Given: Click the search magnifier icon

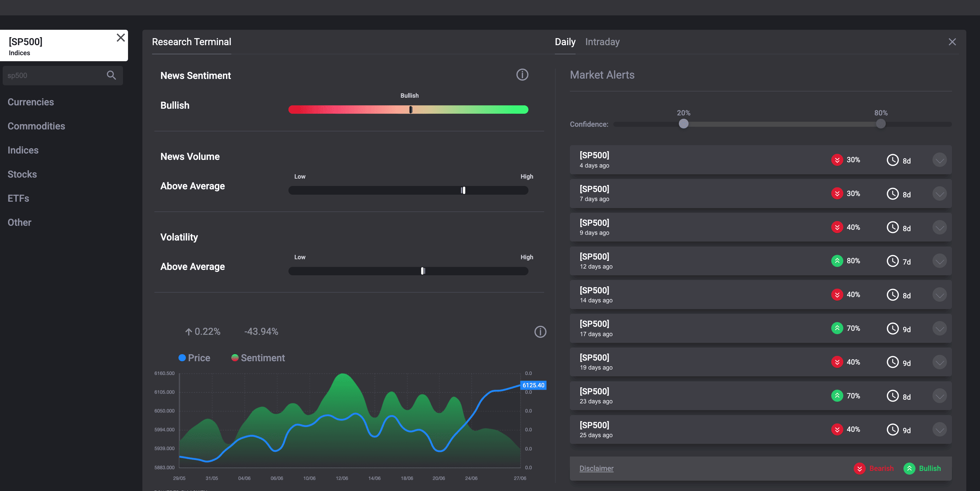Looking at the screenshot, I should coord(111,75).
